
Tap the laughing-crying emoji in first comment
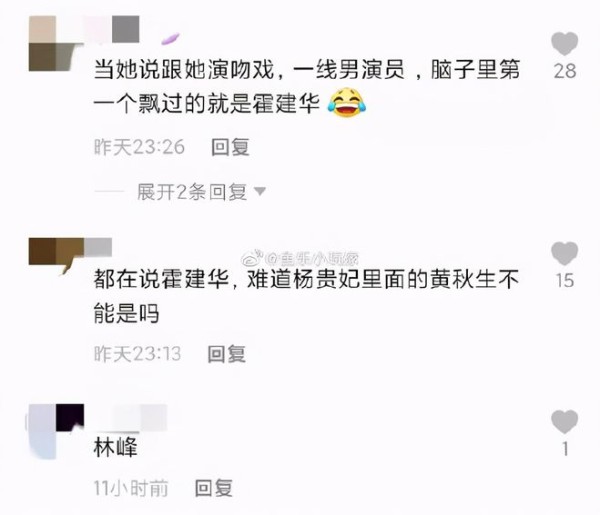347,103
